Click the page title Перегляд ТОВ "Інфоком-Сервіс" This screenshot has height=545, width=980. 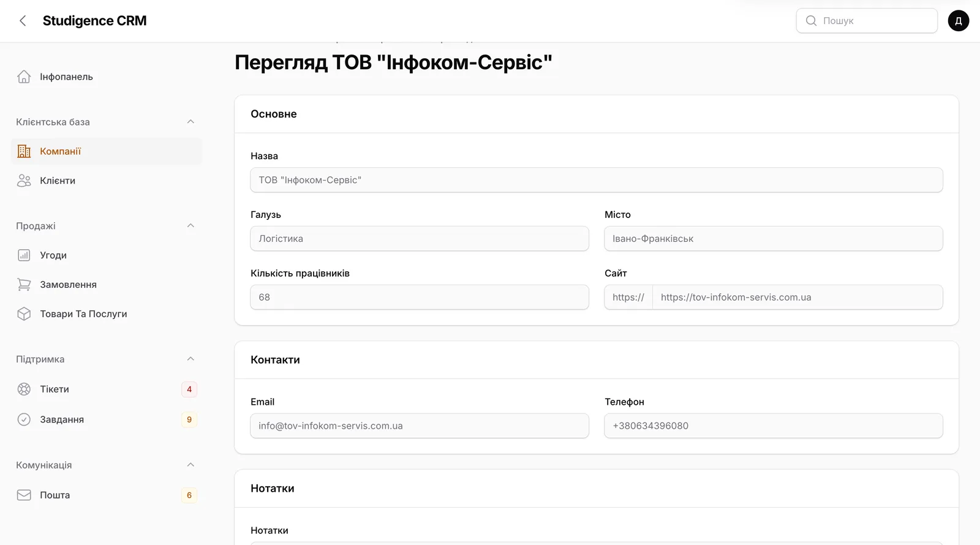[394, 62]
